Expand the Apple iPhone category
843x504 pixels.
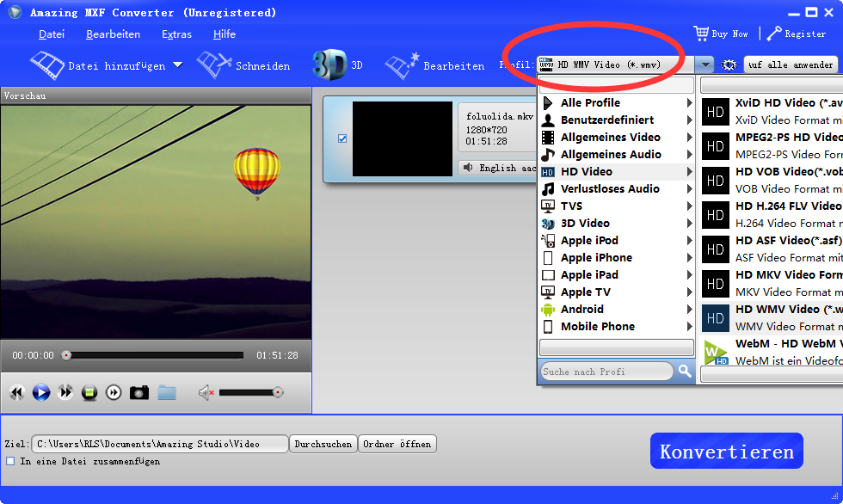click(x=617, y=257)
